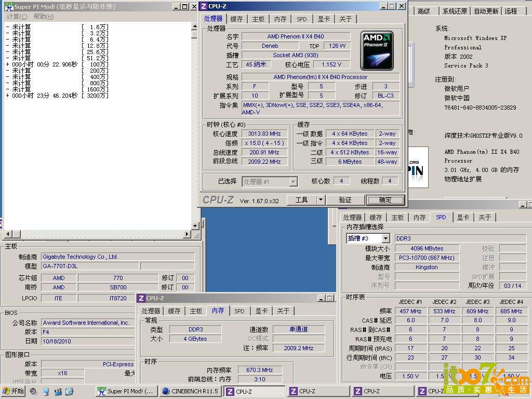Click the JEDEC #4 frequency 685 MHz cell
Viewport: 532px width, 399px height.
coord(511,311)
